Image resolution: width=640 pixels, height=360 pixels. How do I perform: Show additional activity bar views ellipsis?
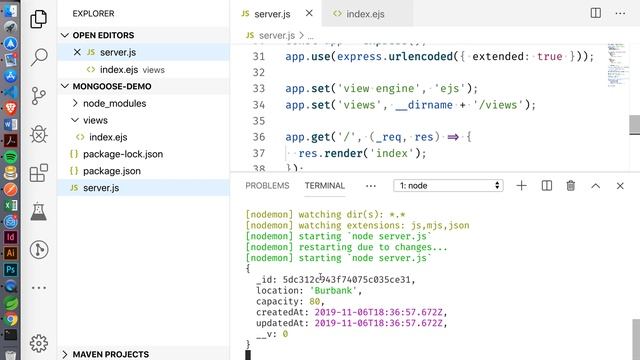point(39,288)
